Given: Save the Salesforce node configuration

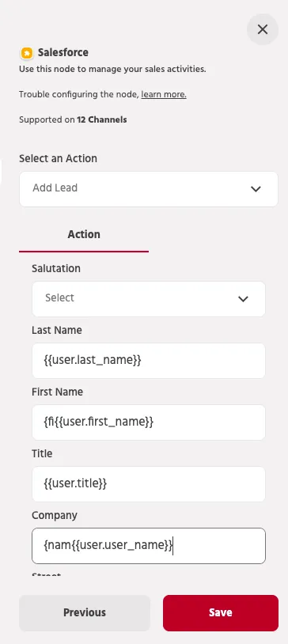Looking at the screenshot, I should (221, 613).
